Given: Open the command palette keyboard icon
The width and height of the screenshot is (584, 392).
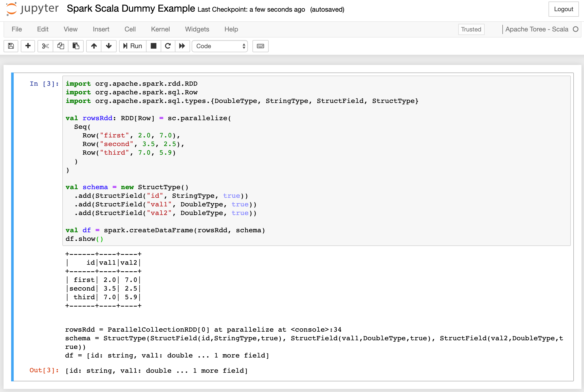Looking at the screenshot, I should coord(260,46).
